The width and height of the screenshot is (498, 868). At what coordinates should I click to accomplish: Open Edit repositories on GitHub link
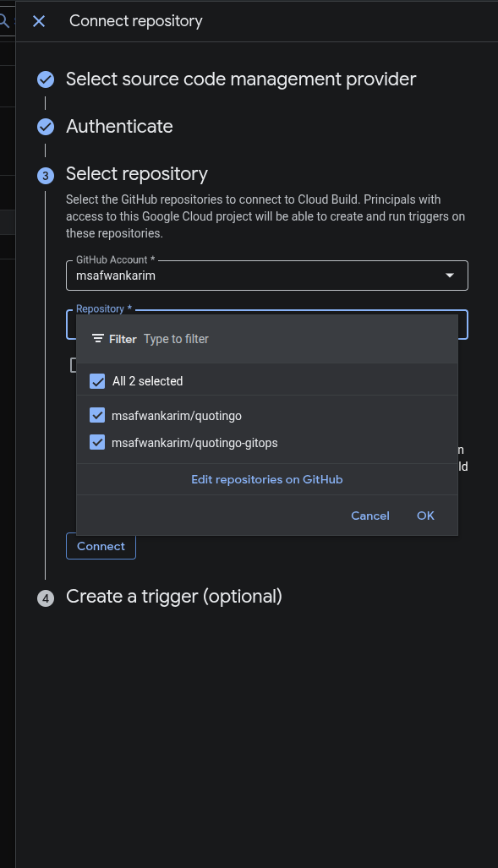(267, 479)
